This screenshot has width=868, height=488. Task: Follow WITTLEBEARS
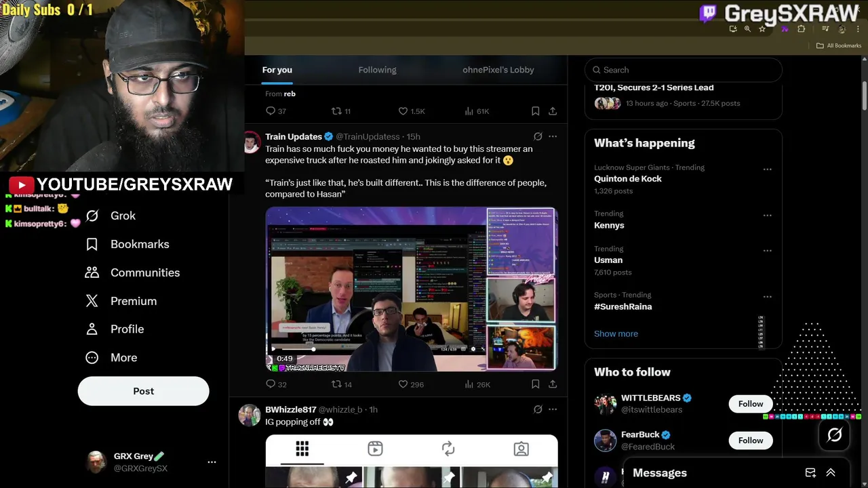[x=751, y=404]
